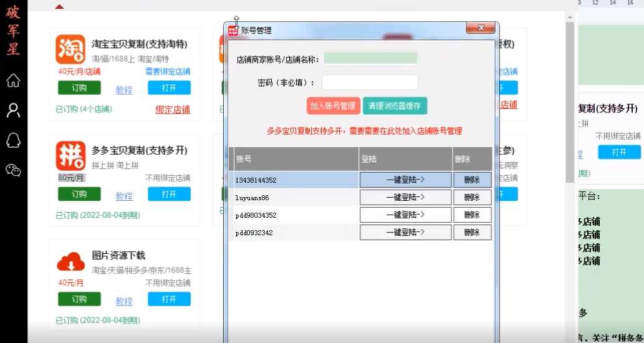Open the QQ penguin icon in sidebar
The height and width of the screenshot is (343, 644).
[x=13, y=140]
